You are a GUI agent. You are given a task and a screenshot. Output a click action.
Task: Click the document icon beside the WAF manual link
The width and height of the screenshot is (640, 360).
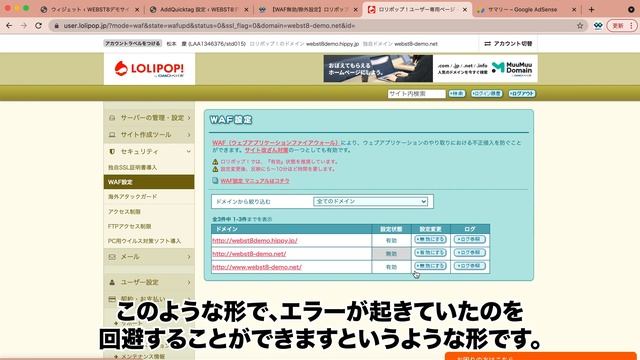pos(215,180)
